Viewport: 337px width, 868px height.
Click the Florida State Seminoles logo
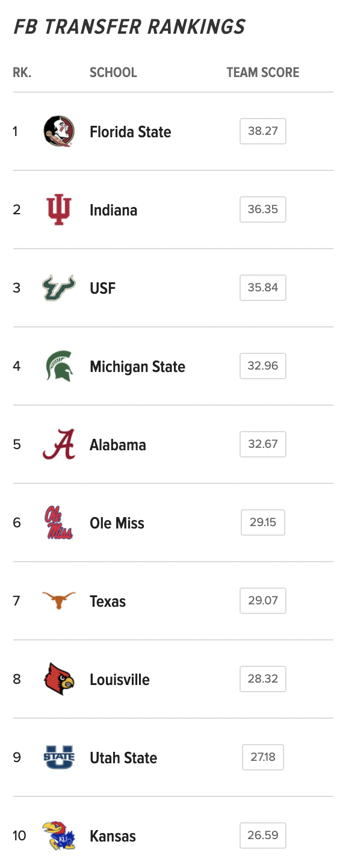[x=59, y=131]
